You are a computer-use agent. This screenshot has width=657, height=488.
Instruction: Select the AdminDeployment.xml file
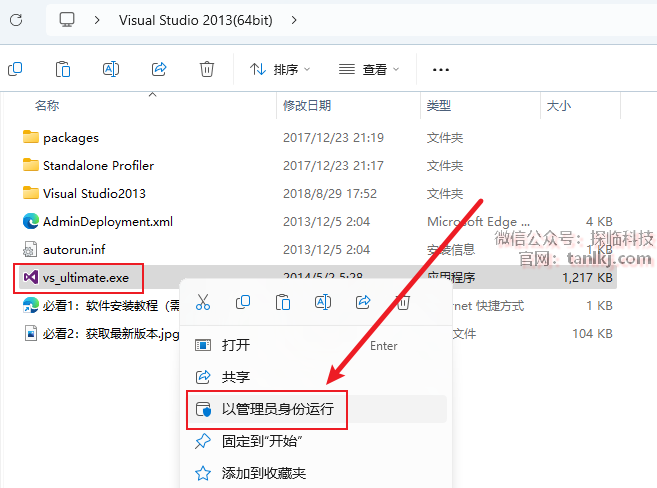pyautogui.click(x=108, y=222)
